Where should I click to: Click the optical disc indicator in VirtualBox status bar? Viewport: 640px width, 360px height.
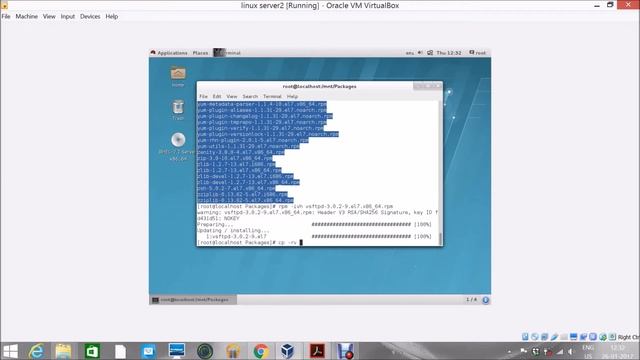pos(535,337)
